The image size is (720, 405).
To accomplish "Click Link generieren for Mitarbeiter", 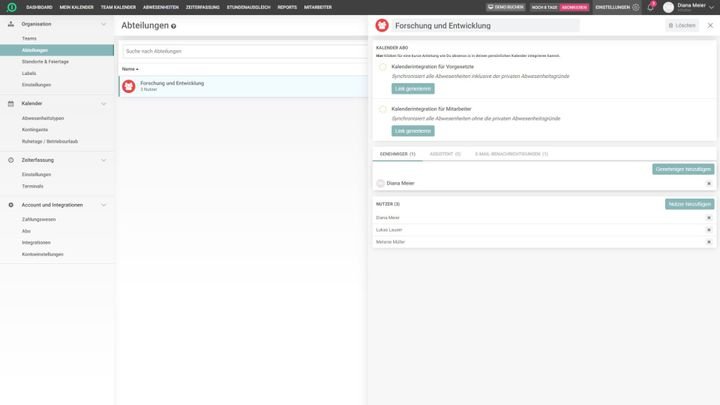I will (x=413, y=131).
